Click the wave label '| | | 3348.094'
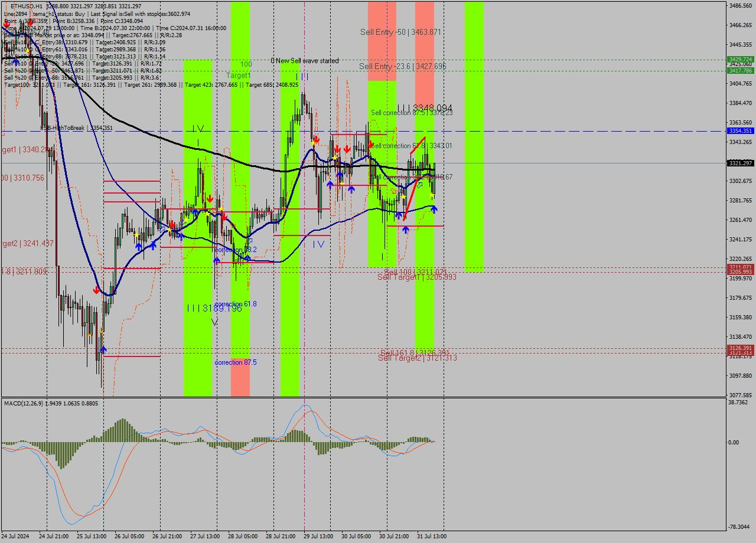Viewport: 756px width, 543px height. tap(425, 108)
